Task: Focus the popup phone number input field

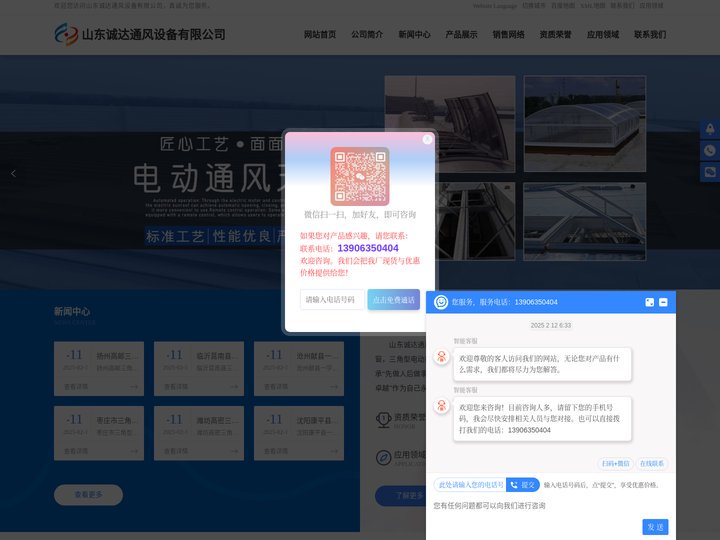Action: click(x=332, y=299)
